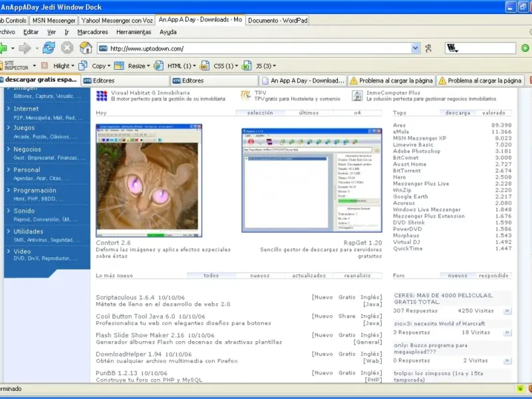Click the green back arrow button

click(x=4, y=48)
